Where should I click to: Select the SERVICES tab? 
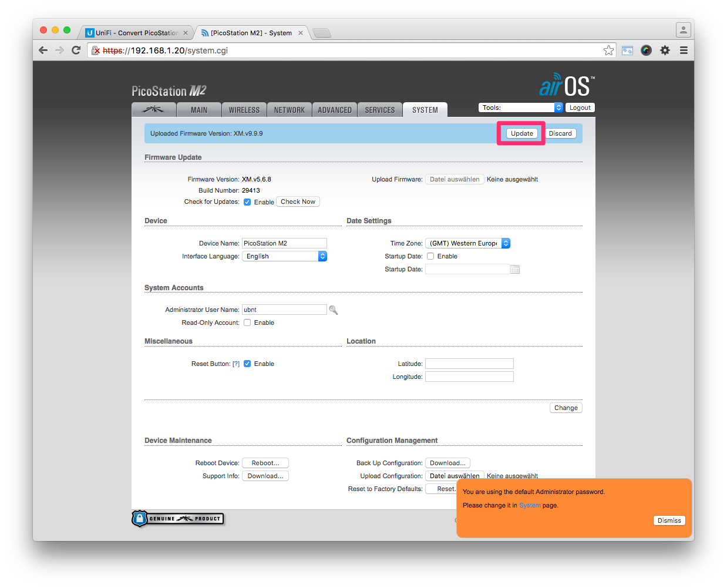380,110
